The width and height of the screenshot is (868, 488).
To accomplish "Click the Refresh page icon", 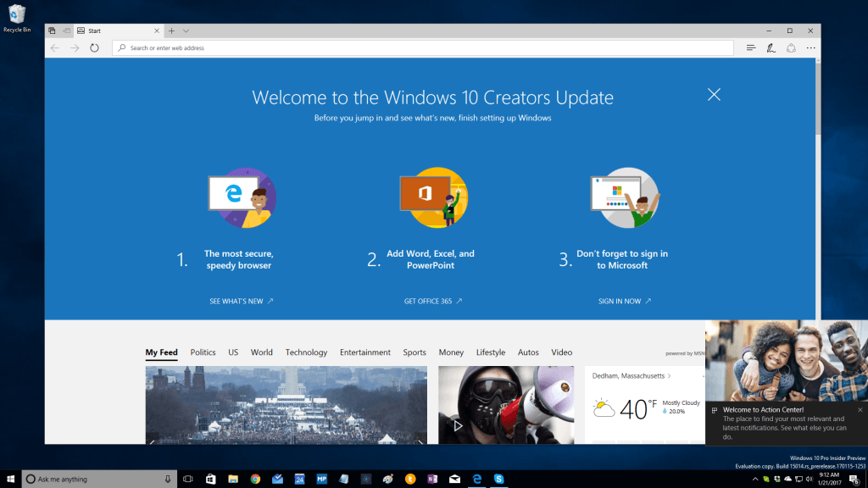I will pos(94,48).
